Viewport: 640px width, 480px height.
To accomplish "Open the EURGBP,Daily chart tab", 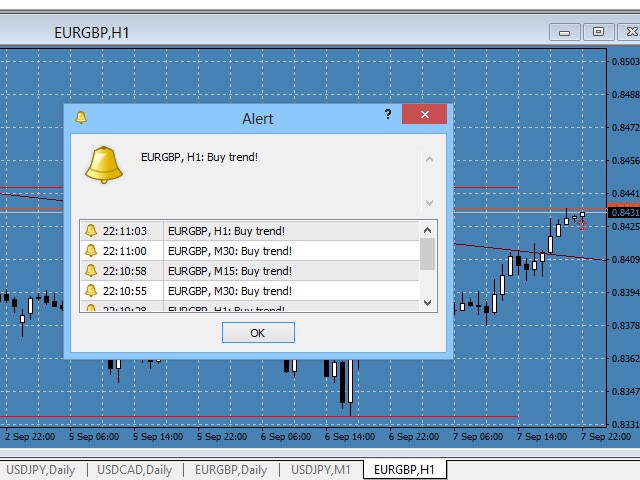I will click(x=230, y=470).
